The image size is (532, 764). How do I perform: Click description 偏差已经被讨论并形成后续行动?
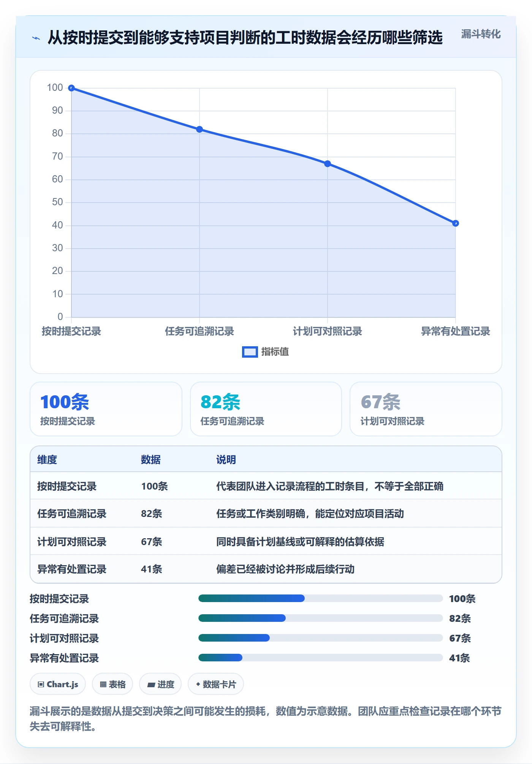coord(285,569)
